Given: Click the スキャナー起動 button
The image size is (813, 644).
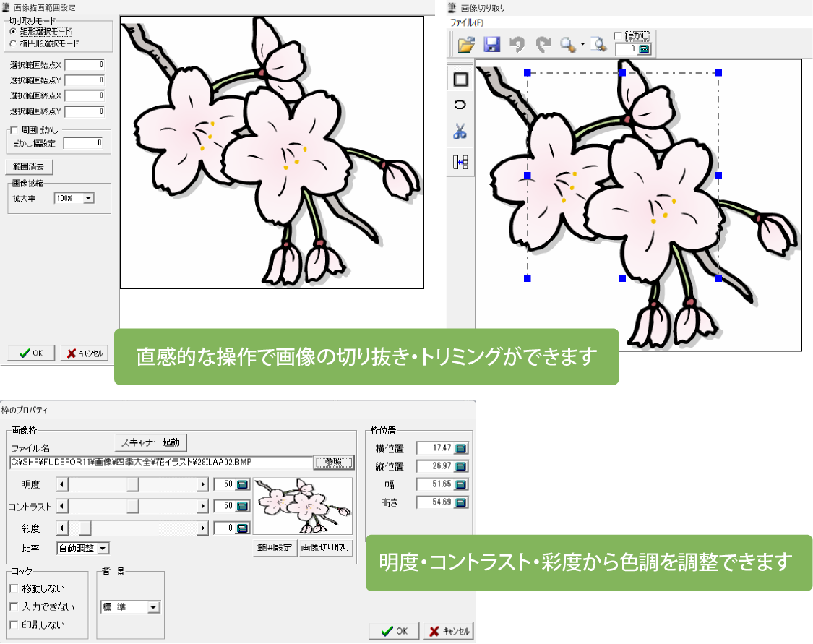Looking at the screenshot, I should pos(151,442).
